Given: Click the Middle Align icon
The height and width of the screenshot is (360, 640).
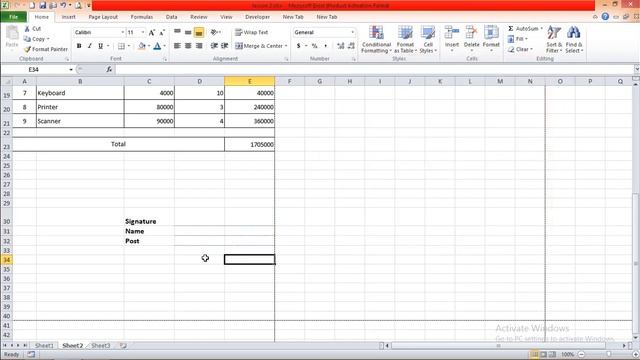Looking at the screenshot, I should click(188, 32).
